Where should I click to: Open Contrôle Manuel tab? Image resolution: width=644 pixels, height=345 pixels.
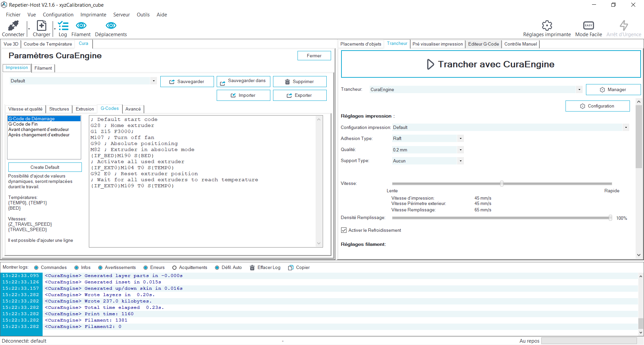pos(521,44)
